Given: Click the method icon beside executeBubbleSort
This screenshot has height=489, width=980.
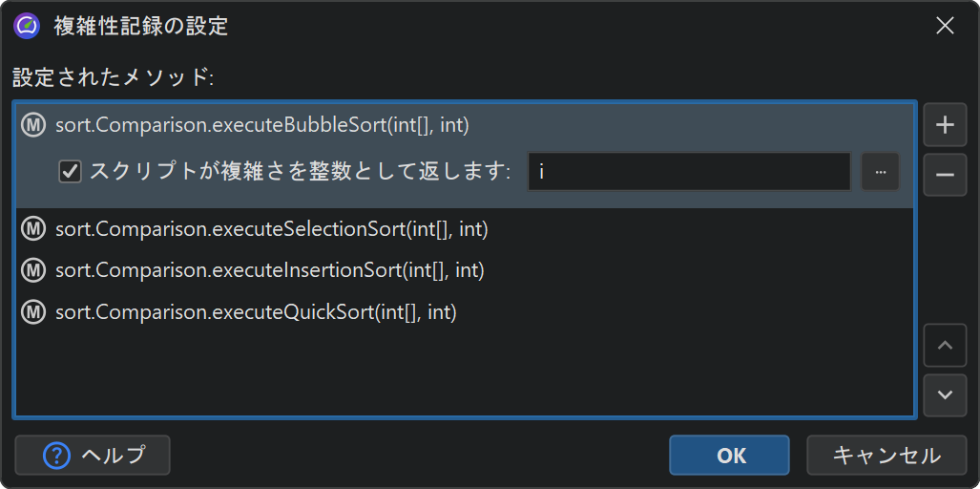Looking at the screenshot, I should coord(34,125).
